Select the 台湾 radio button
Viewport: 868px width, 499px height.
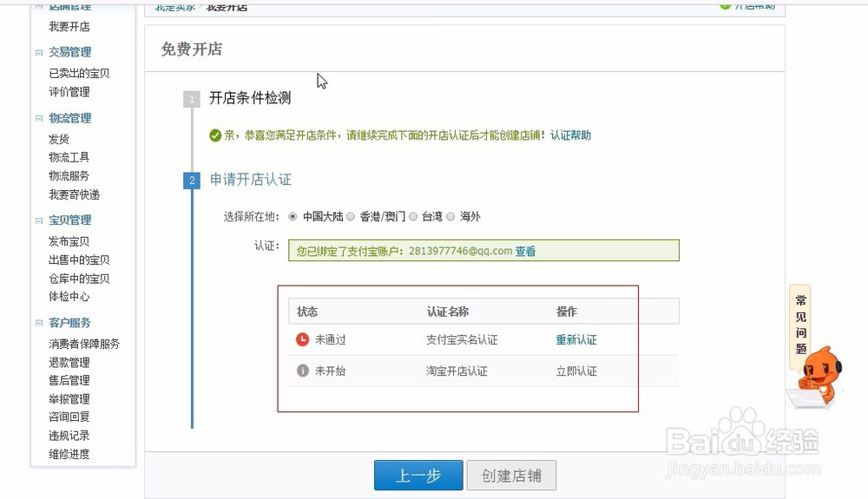413,217
